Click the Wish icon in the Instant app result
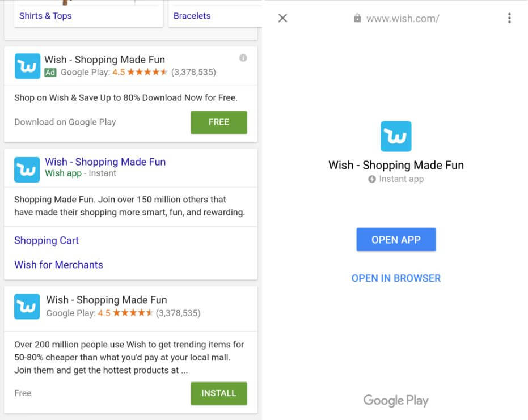The image size is (528, 420). pos(27,169)
